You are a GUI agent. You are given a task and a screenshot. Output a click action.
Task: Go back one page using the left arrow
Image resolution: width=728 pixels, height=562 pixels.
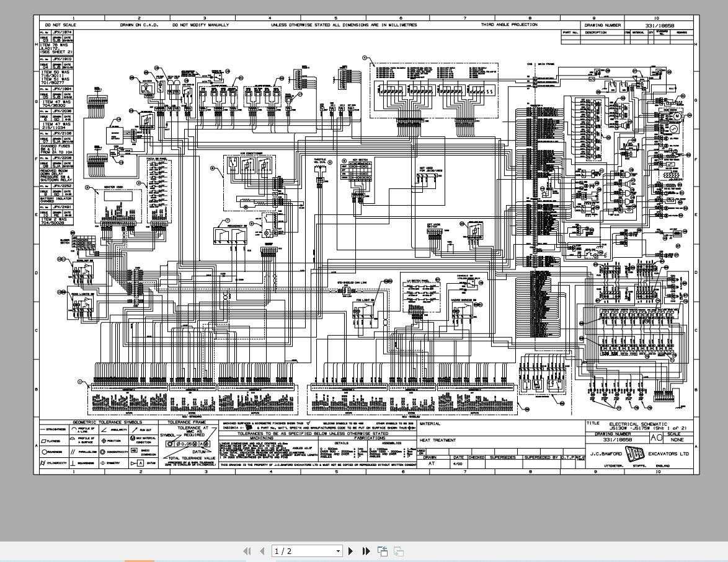tap(262, 551)
